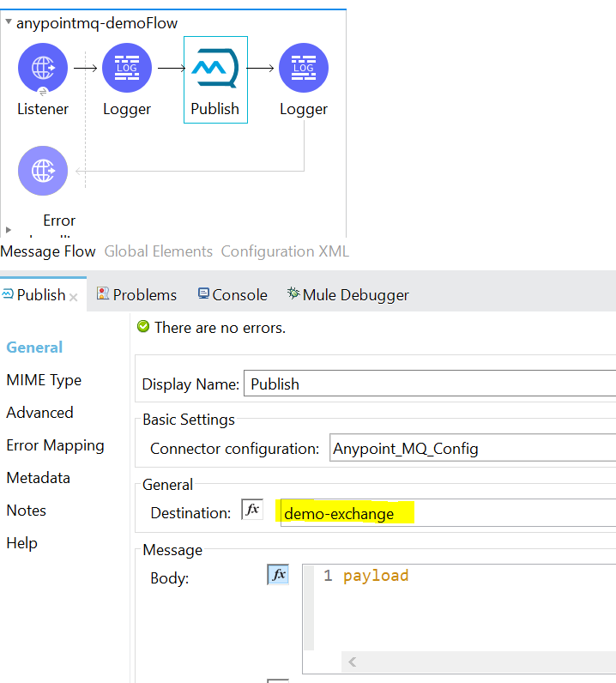Toggle fx expression mode for Destination

(x=252, y=510)
